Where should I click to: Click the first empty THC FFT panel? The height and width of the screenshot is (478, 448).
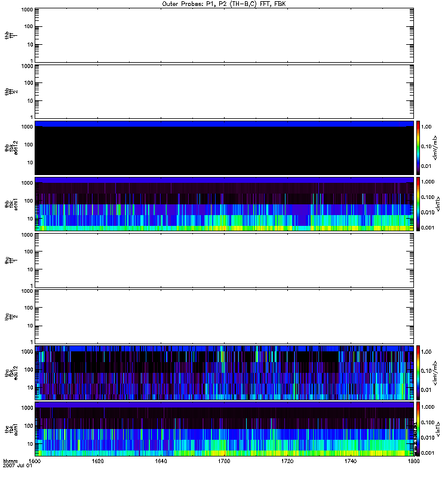223,260
